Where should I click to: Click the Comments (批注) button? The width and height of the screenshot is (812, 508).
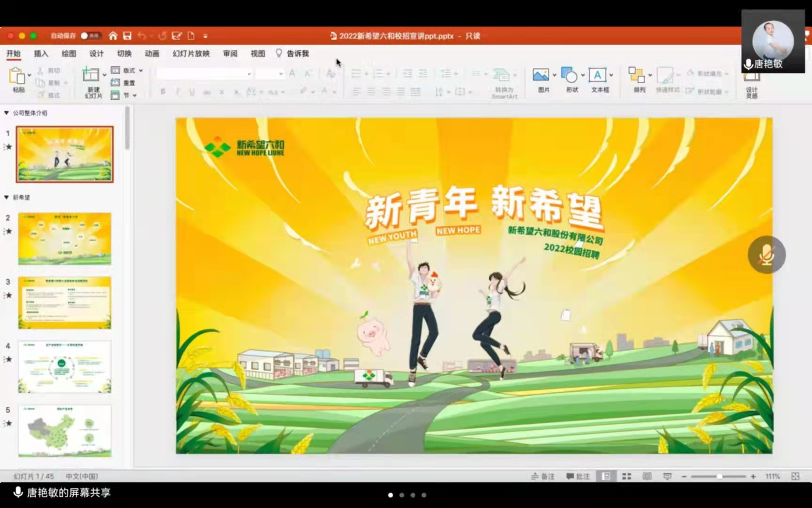(x=578, y=476)
